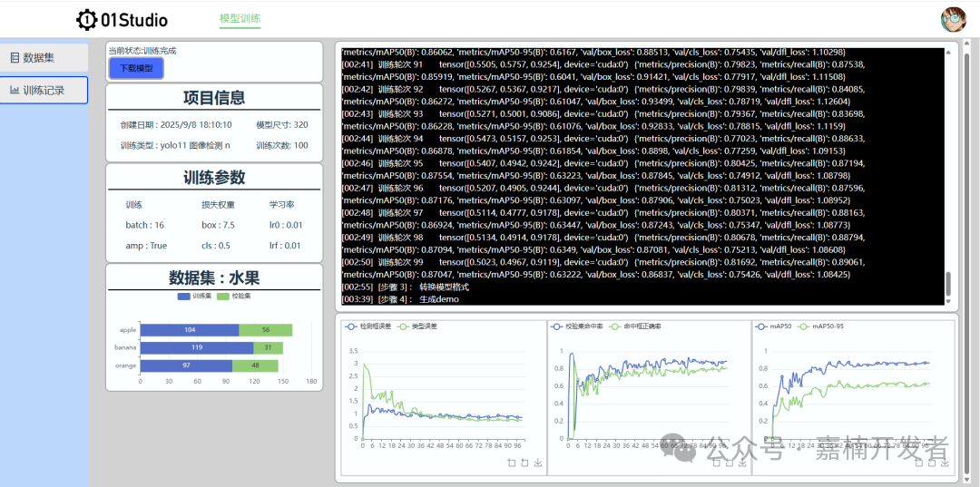Toggle the 类型误差 legend series
The width and height of the screenshot is (980, 487).
(x=417, y=326)
